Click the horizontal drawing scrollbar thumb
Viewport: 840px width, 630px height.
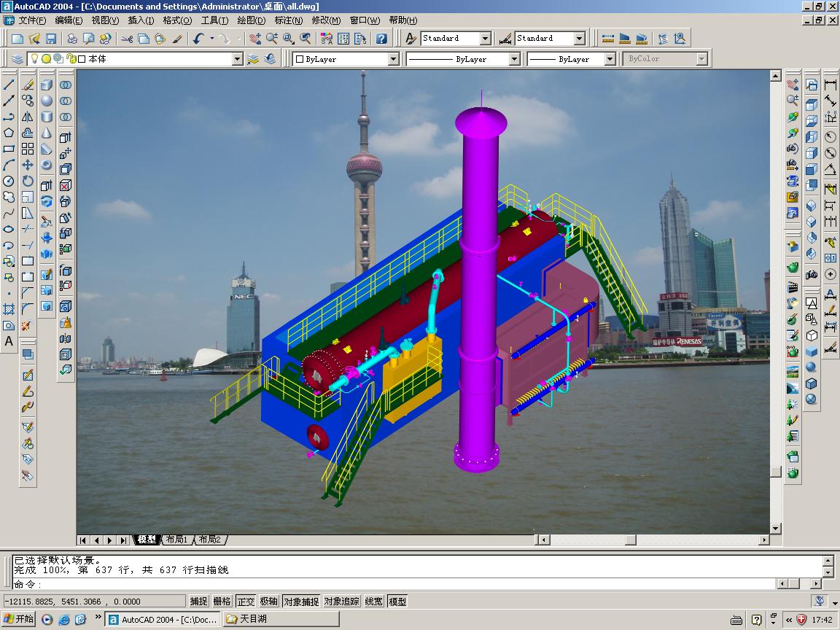631,540
